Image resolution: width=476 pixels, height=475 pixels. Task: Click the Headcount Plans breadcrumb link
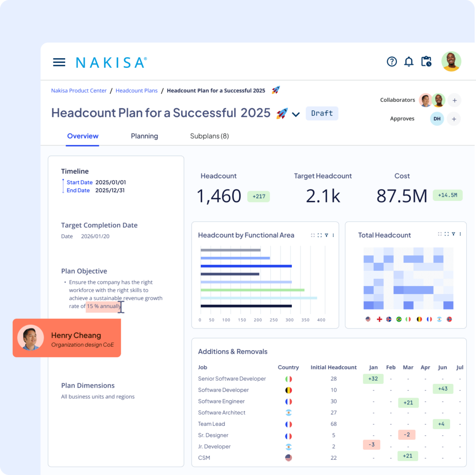(137, 90)
